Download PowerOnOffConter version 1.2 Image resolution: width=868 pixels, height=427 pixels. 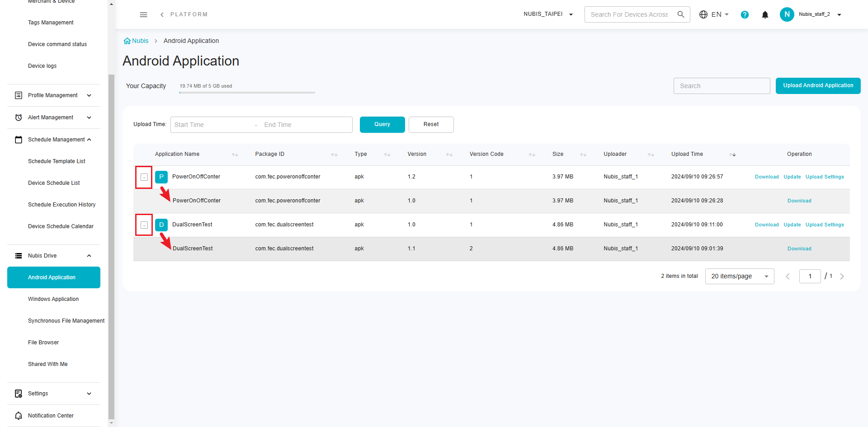click(767, 177)
